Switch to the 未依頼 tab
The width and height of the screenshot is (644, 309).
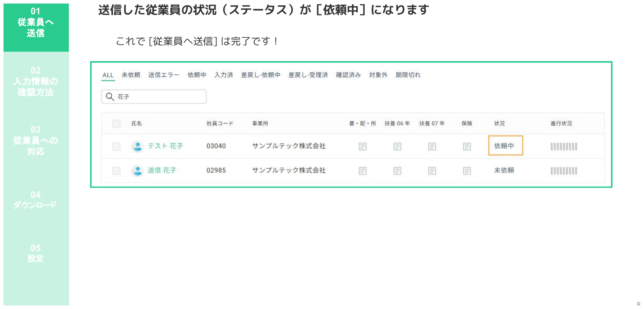click(x=131, y=75)
